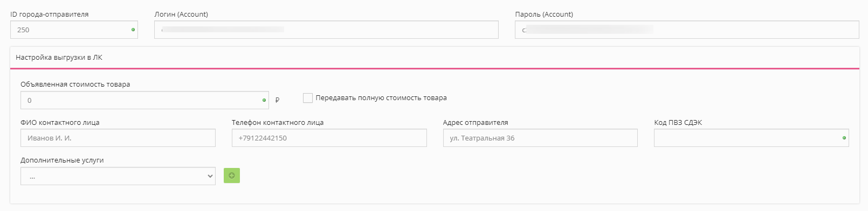Click the 'Дополнительные услуги' label
Screen dimensions: 868x211
[62, 160]
